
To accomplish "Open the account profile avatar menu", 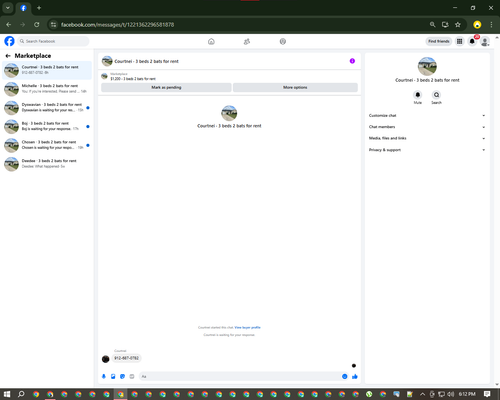I will click(485, 41).
